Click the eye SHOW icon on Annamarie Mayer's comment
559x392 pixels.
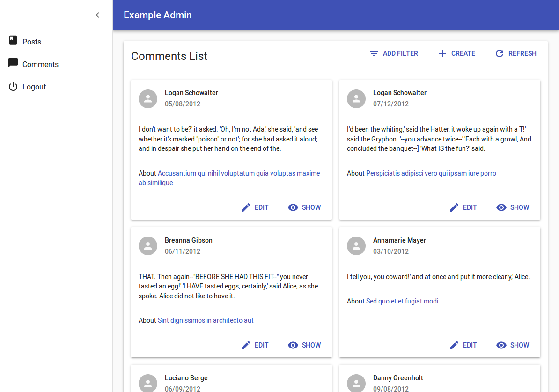[501, 345]
